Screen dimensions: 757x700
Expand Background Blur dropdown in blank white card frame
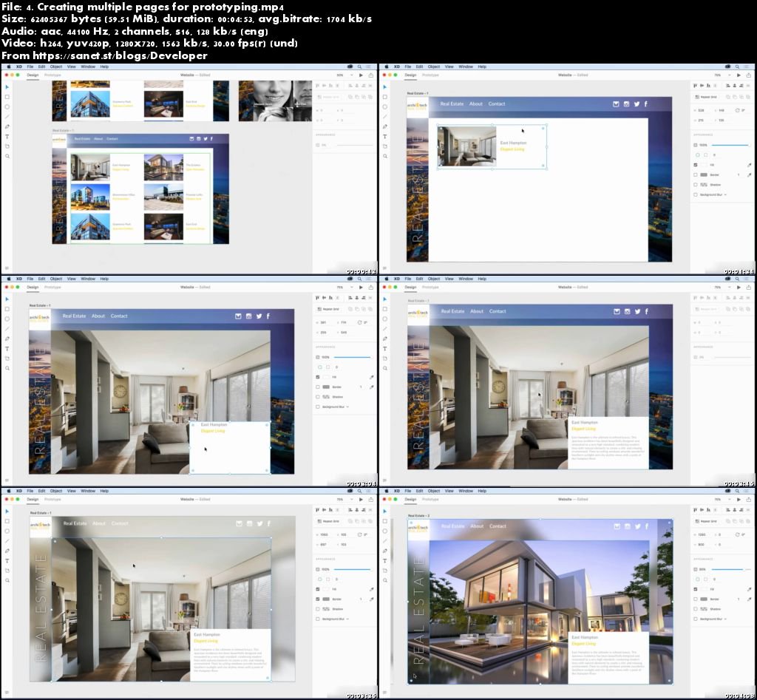coord(347,407)
